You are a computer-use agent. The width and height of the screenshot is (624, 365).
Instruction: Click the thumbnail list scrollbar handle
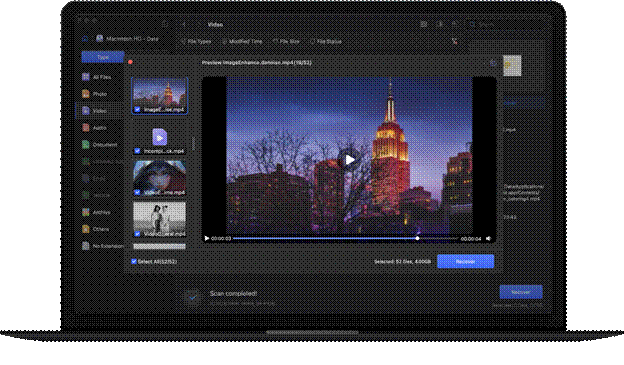193,143
